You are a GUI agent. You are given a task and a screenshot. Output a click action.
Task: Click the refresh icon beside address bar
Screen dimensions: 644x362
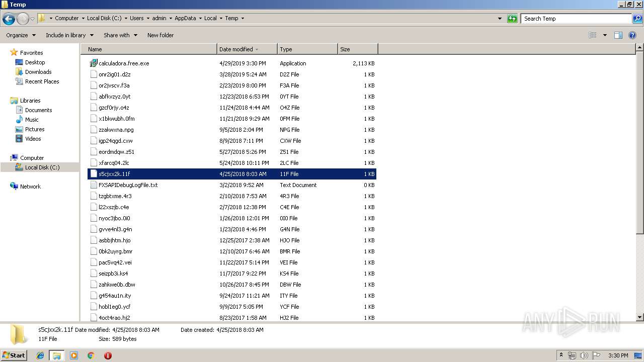click(x=512, y=19)
